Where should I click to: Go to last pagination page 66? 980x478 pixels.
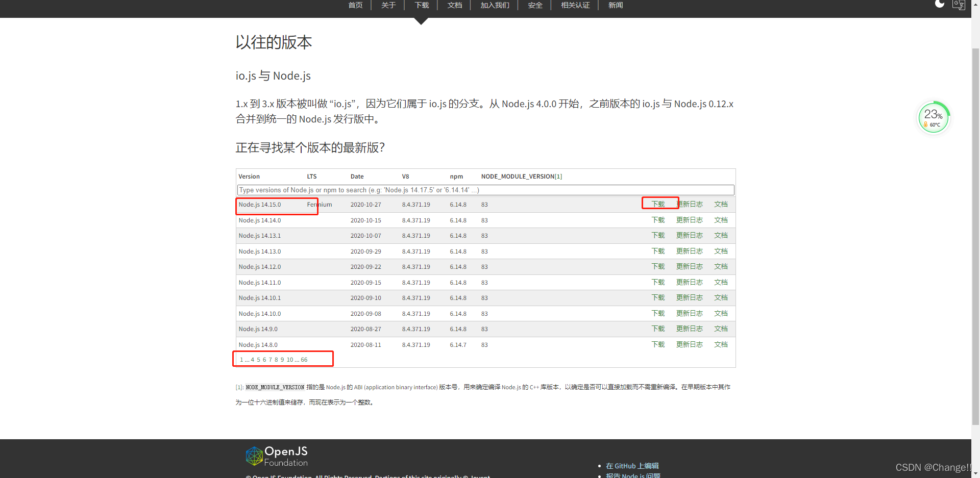tap(304, 360)
